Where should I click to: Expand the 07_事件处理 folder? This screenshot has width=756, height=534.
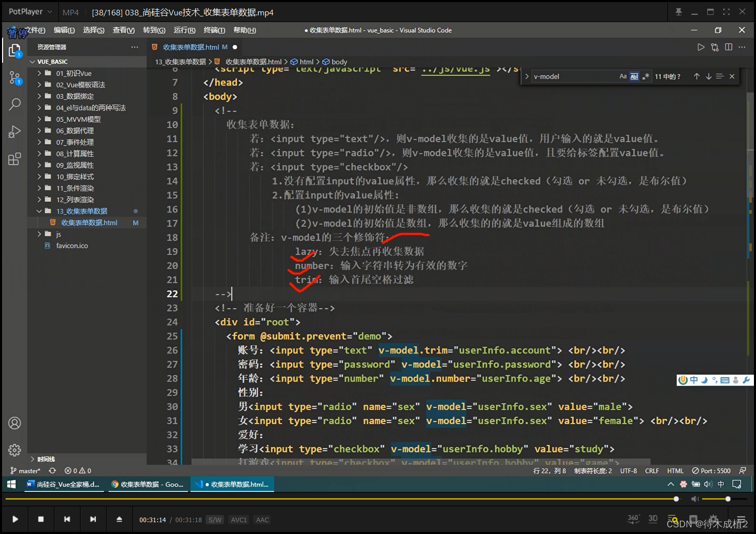coord(75,142)
